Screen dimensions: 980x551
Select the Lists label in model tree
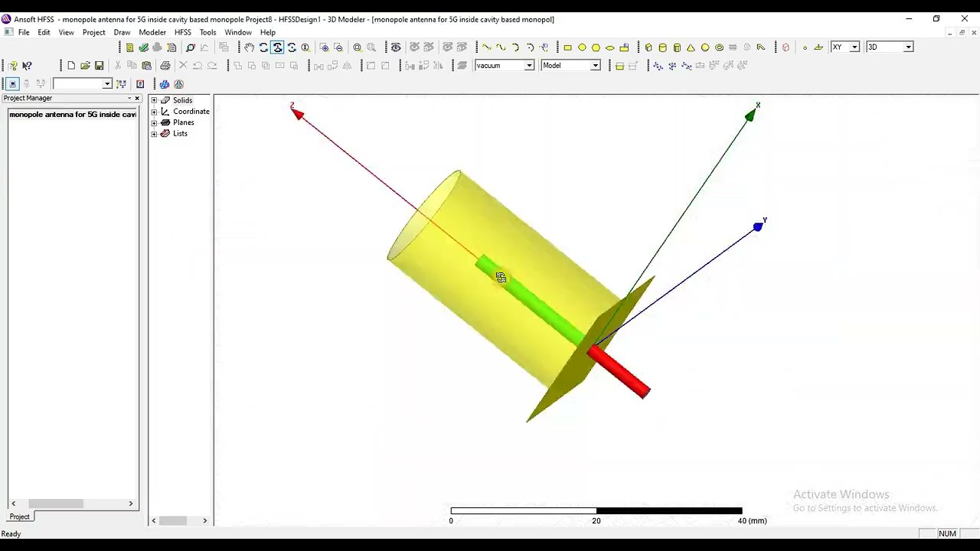[180, 134]
